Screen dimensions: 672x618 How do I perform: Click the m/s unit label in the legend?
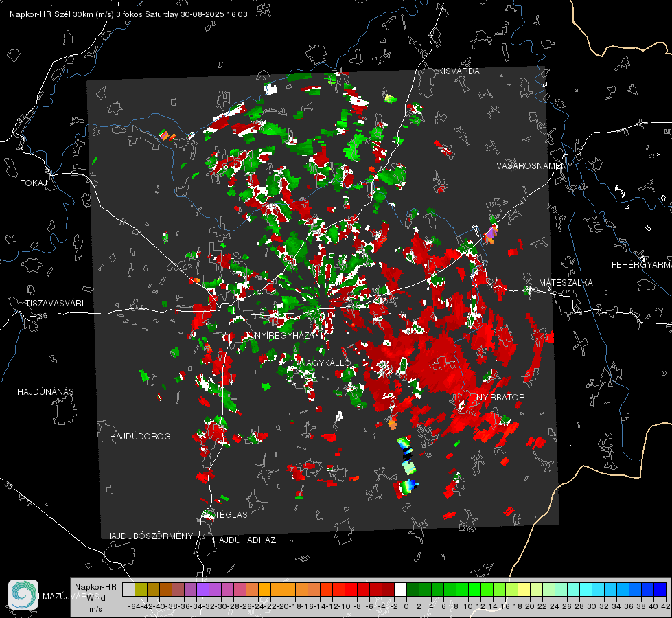coord(95,609)
